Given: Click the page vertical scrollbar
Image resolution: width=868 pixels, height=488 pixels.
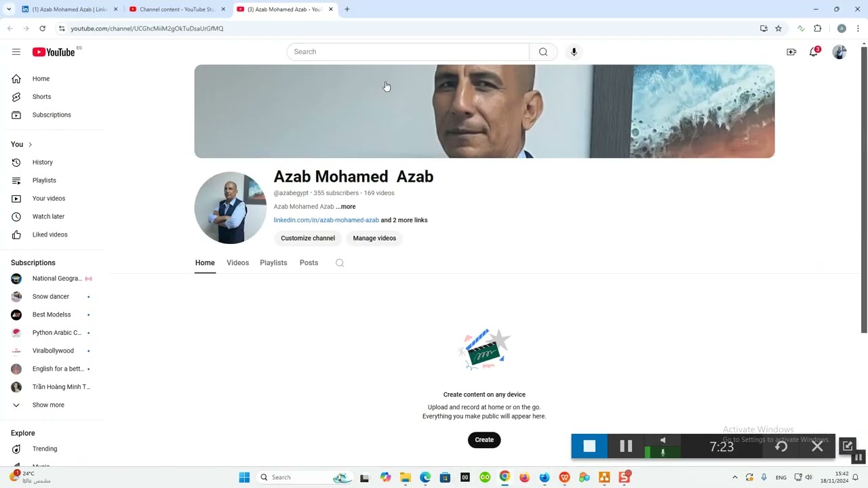Looking at the screenshot, I should pos(864,190).
